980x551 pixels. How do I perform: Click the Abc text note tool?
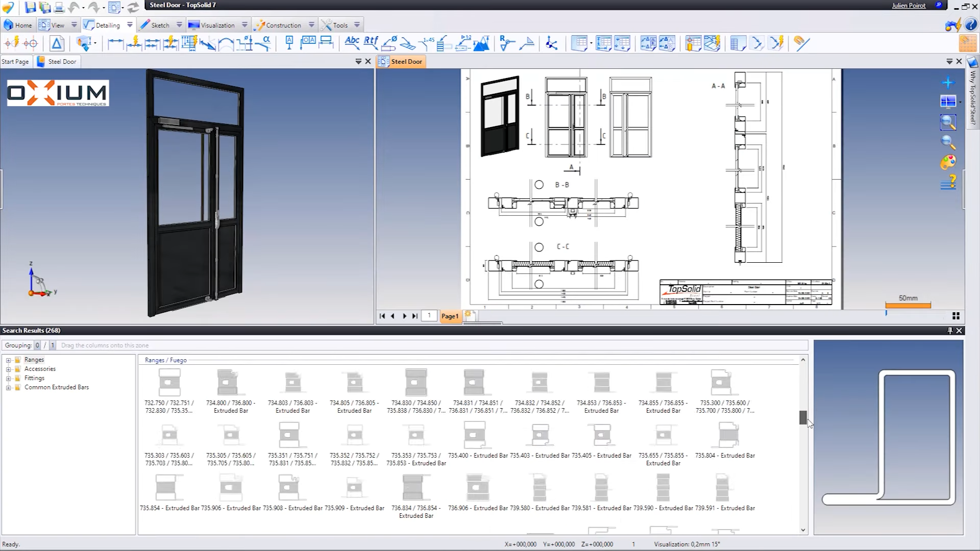click(x=352, y=43)
